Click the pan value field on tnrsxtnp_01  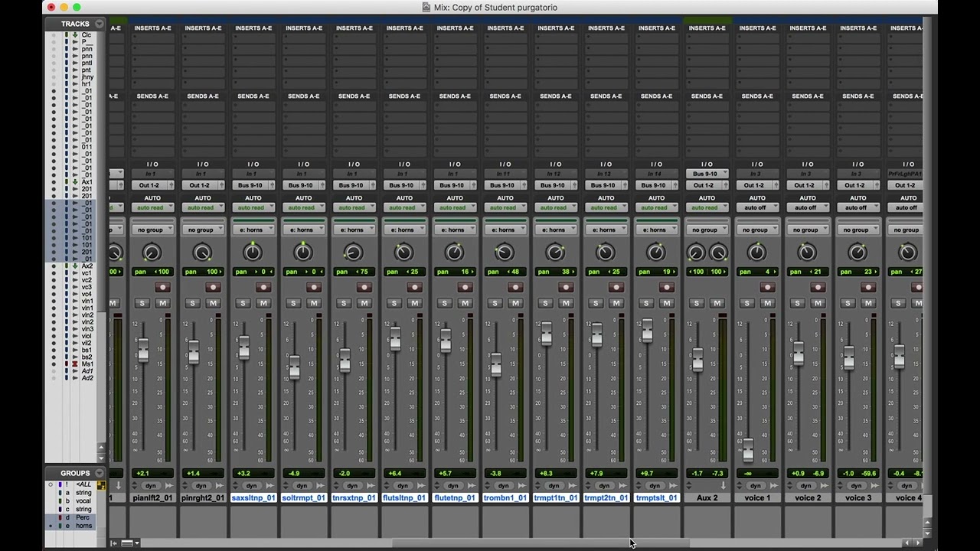tap(354, 272)
